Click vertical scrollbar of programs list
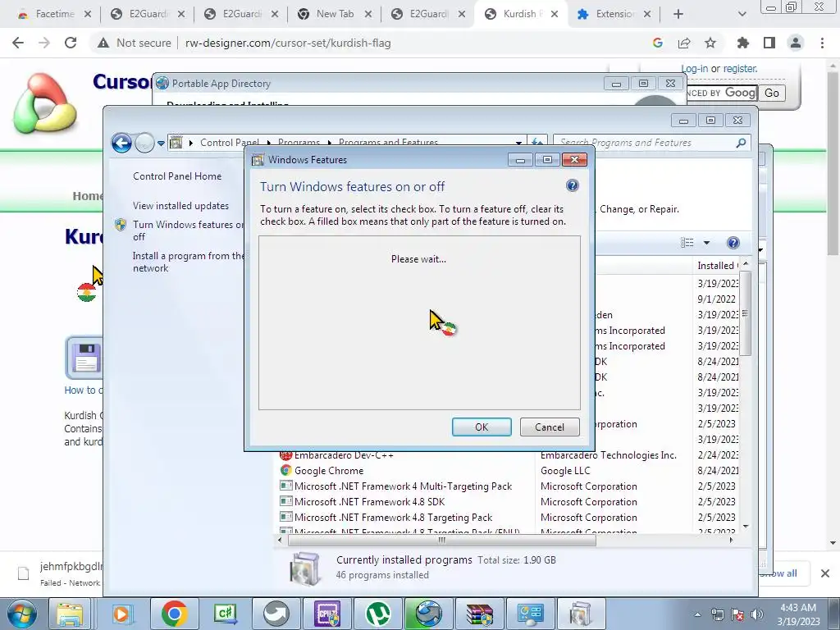840x630 pixels. pos(745,313)
